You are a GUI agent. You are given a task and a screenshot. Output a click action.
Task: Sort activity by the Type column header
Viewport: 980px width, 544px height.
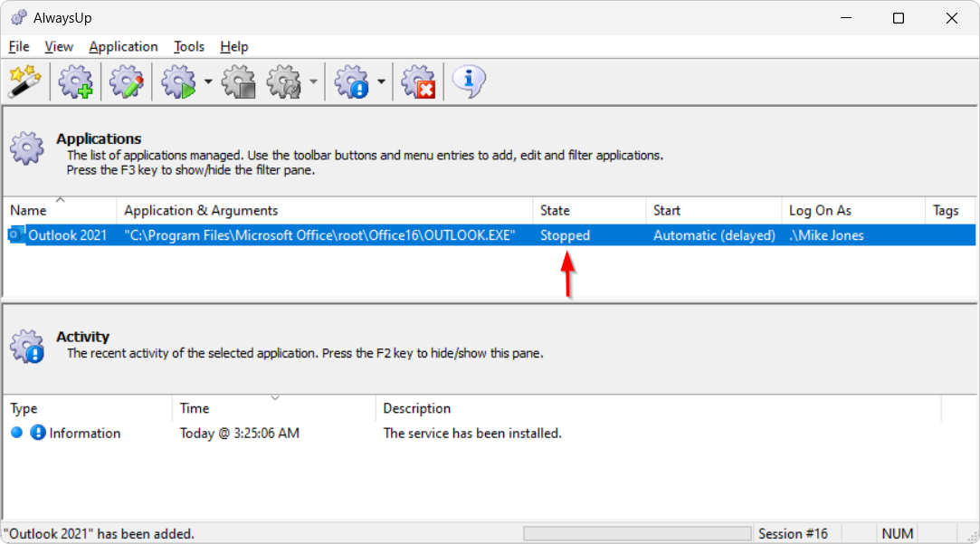[88, 408]
